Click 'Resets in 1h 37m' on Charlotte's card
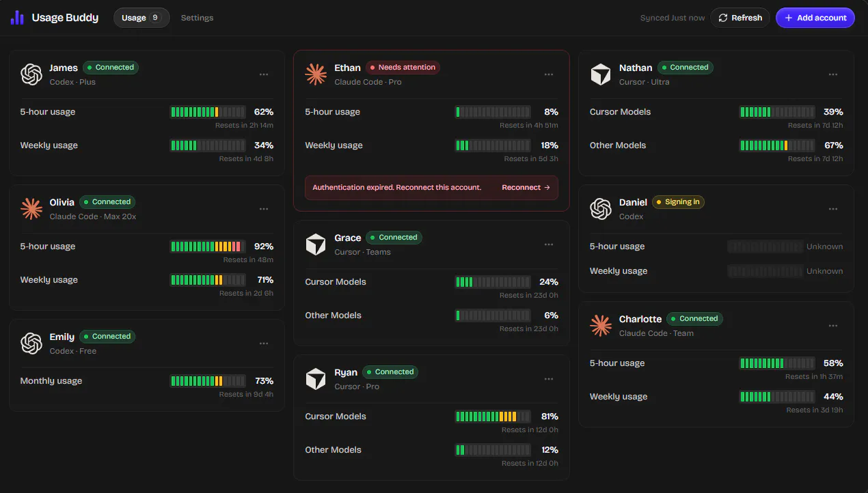The width and height of the screenshot is (868, 493). point(814,377)
